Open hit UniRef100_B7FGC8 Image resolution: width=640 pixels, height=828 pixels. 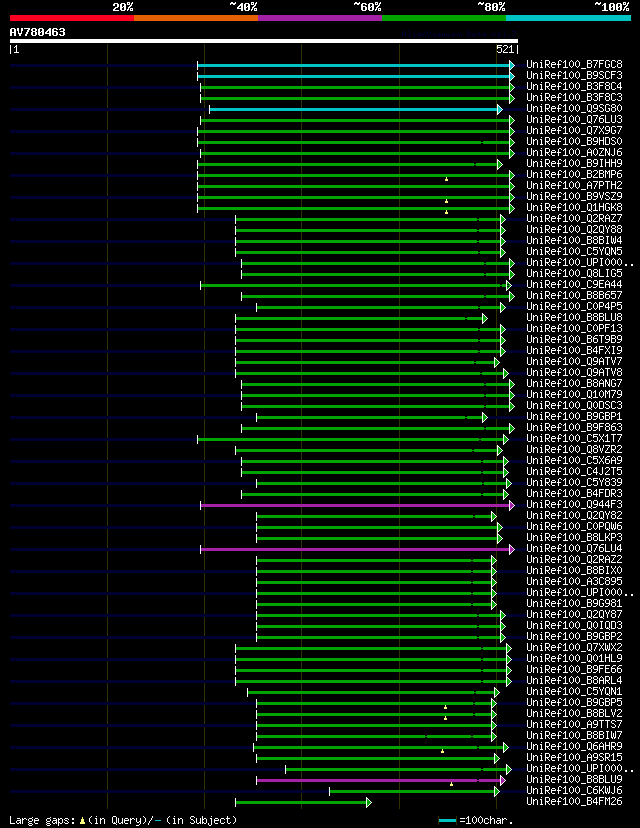point(575,64)
